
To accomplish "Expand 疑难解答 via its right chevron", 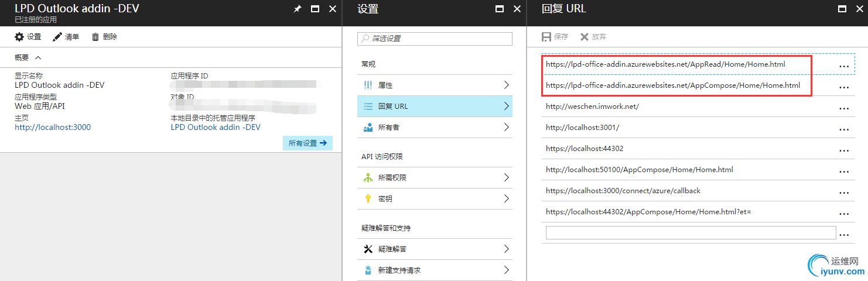I will pos(506,249).
